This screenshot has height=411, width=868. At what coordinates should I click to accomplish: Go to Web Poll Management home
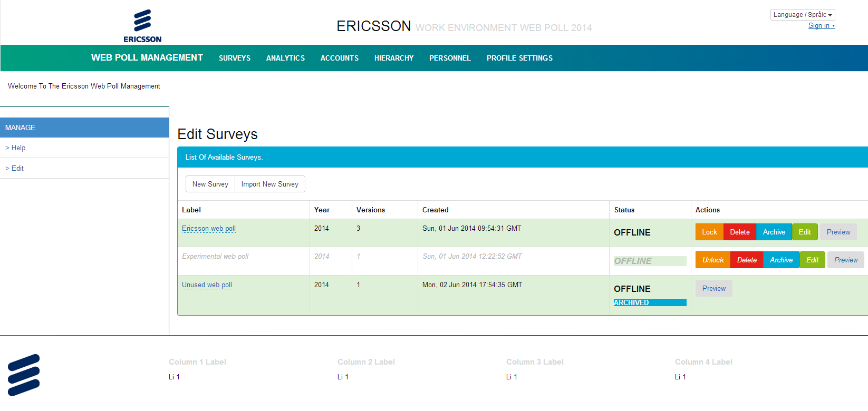coord(147,58)
